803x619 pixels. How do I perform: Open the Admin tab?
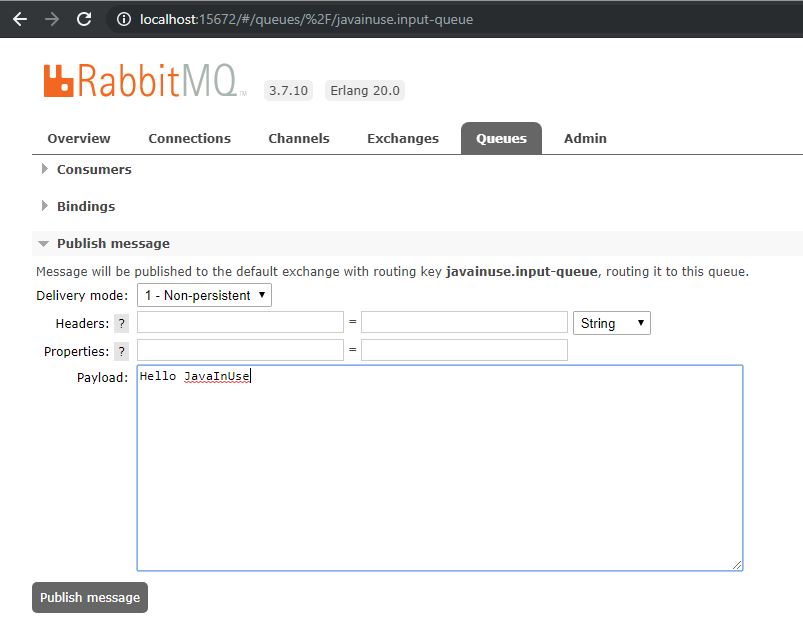pyautogui.click(x=585, y=138)
